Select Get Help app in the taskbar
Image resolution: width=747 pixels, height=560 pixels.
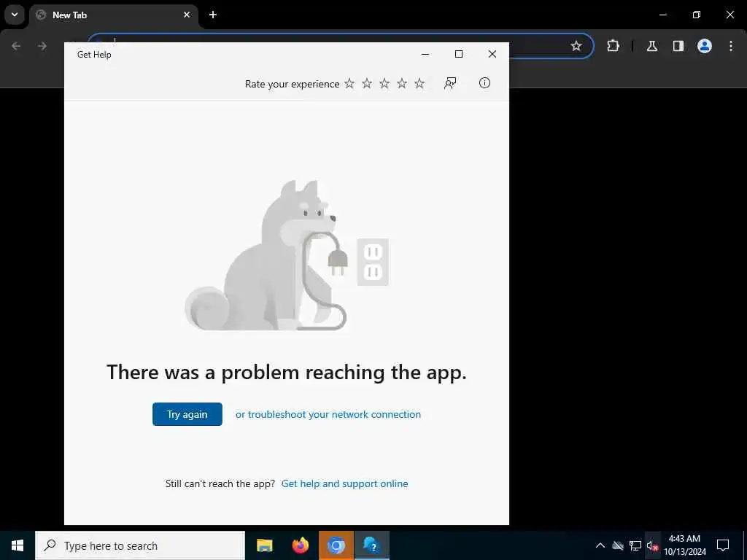coord(371,545)
